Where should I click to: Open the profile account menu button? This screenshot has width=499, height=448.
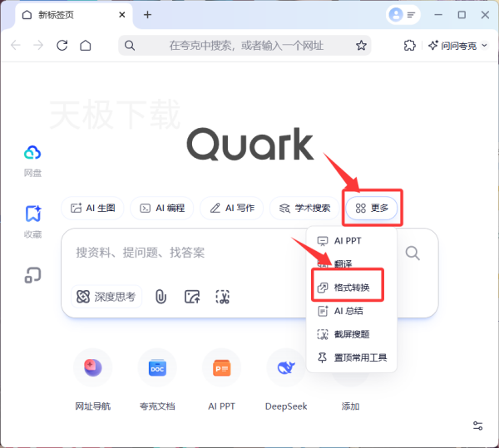[x=403, y=15]
